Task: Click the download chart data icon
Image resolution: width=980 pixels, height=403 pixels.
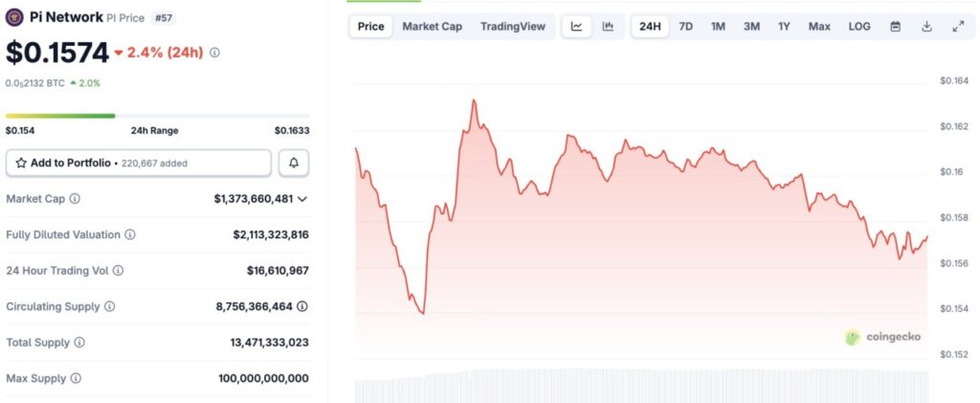Action: (926, 27)
